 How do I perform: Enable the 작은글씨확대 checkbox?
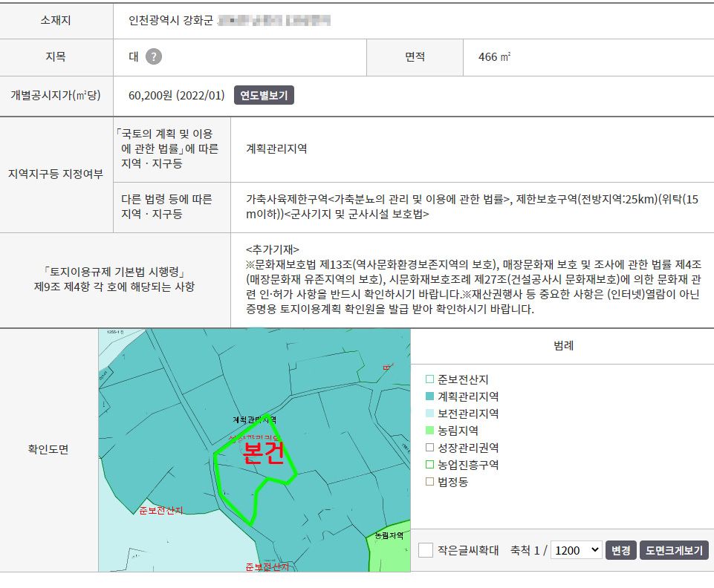coord(426,550)
